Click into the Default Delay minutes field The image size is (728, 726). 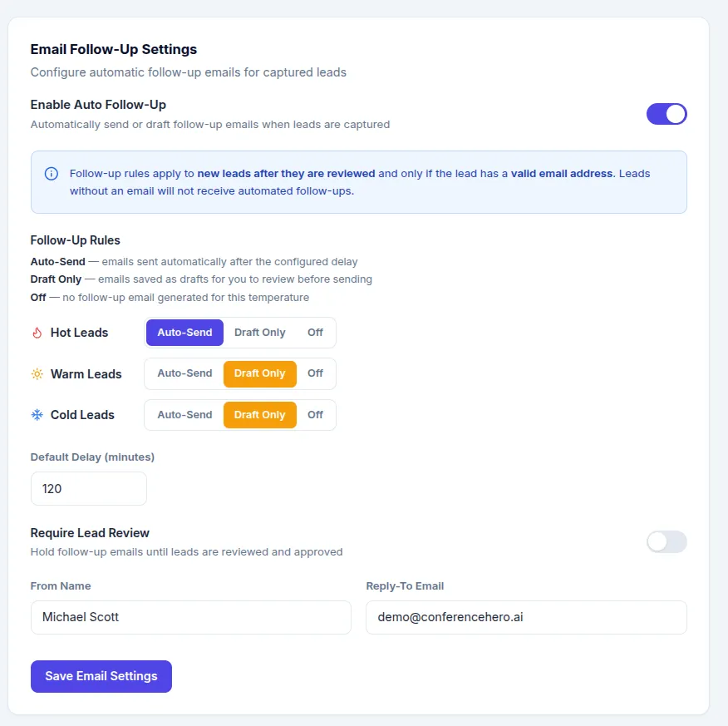pos(88,488)
